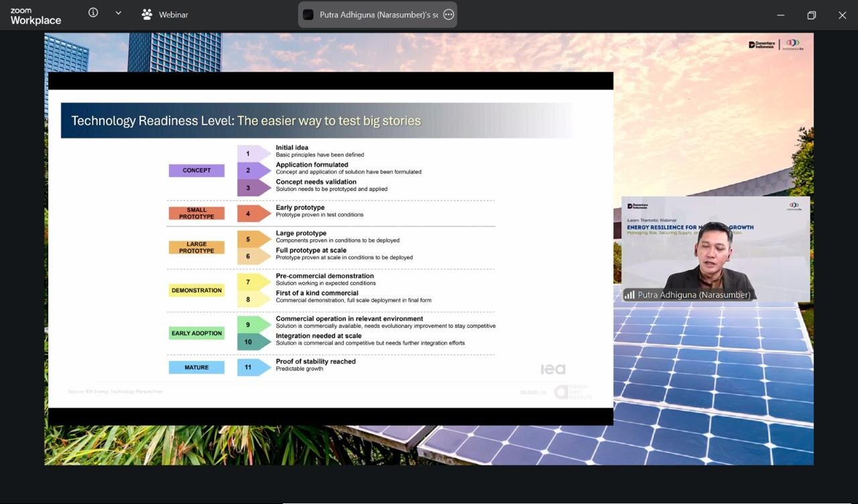Close the Zoom webinar window
This screenshot has width=858, height=504.
(843, 15)
